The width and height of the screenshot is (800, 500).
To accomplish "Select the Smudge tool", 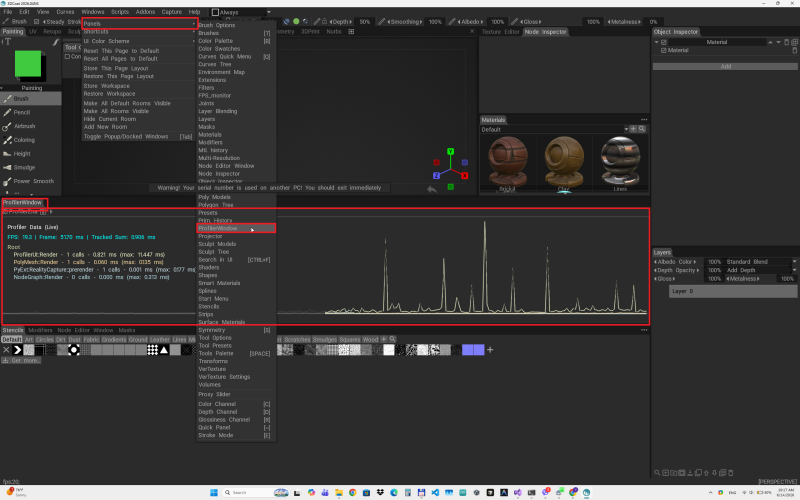I will pyautogui.click(x=31, y=167).
